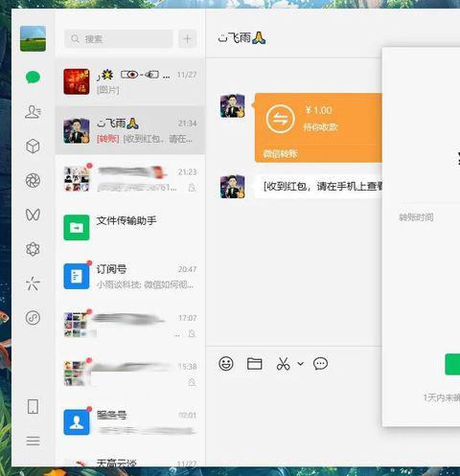Click the scissors screenshot icon

tap(283, 364)
